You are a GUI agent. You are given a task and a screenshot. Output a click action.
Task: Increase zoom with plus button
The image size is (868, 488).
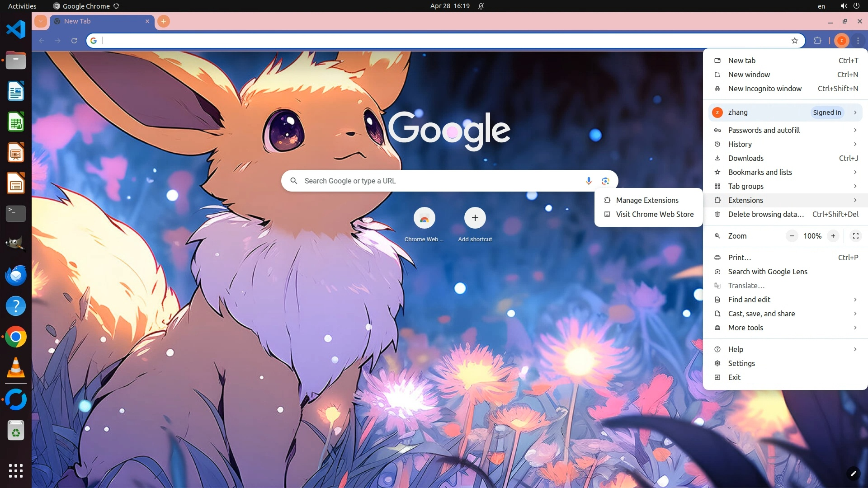click(833, 236)
